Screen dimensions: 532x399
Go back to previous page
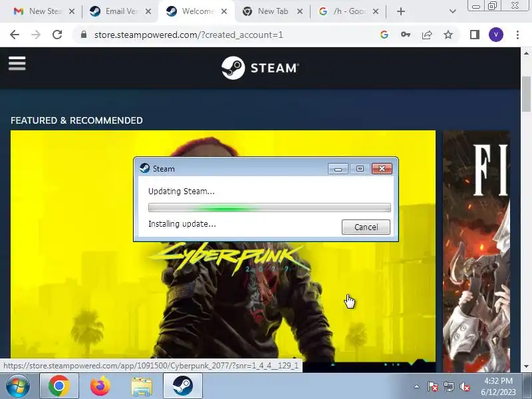[15, 35]
